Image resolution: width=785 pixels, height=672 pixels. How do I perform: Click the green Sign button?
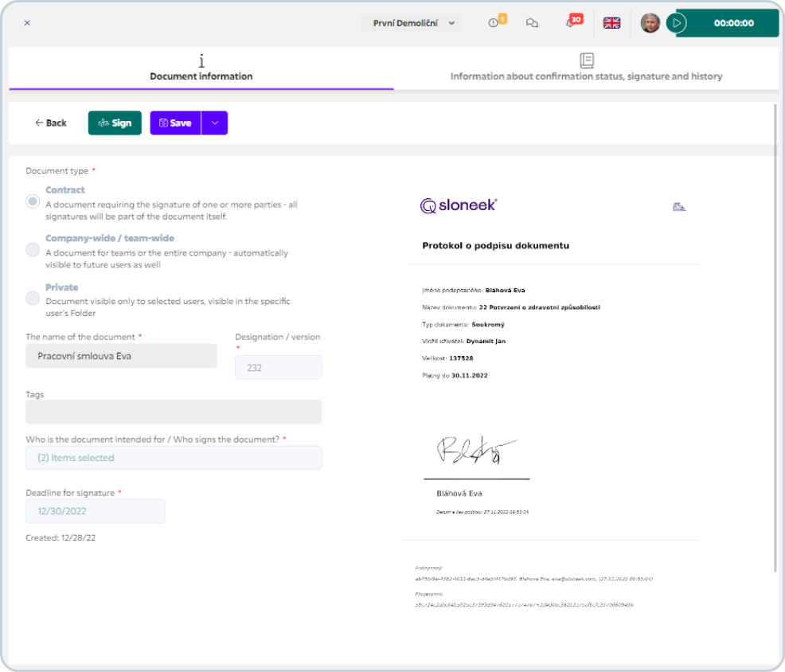click(x=115, y=123)
